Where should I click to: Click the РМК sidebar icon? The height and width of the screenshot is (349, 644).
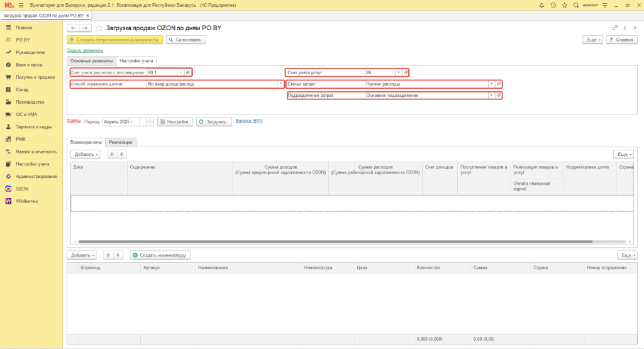point(8,139)
